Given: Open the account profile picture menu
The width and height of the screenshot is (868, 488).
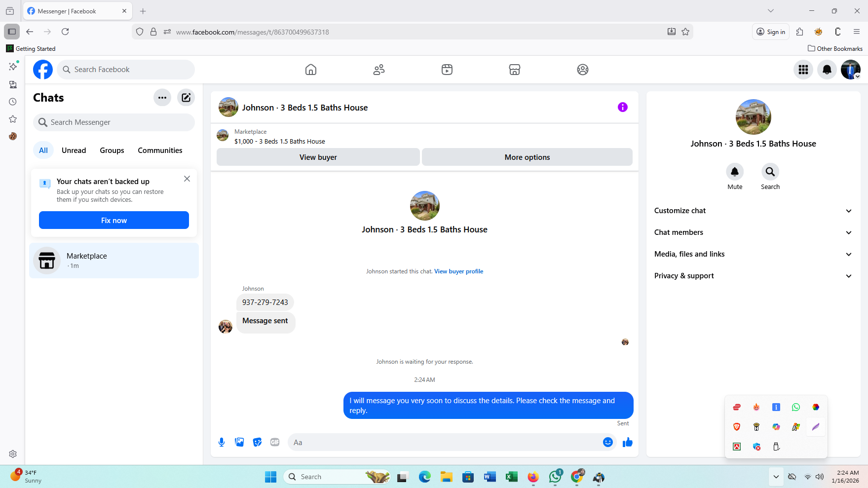Looking at the screenshot, I should point(851,70).
